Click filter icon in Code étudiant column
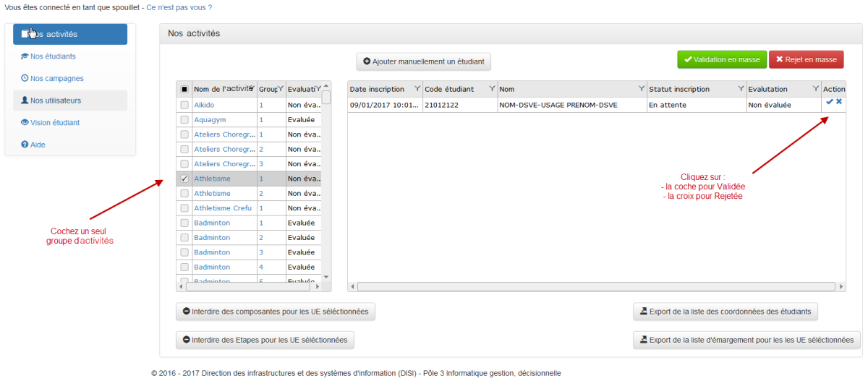 pos(492,89)
